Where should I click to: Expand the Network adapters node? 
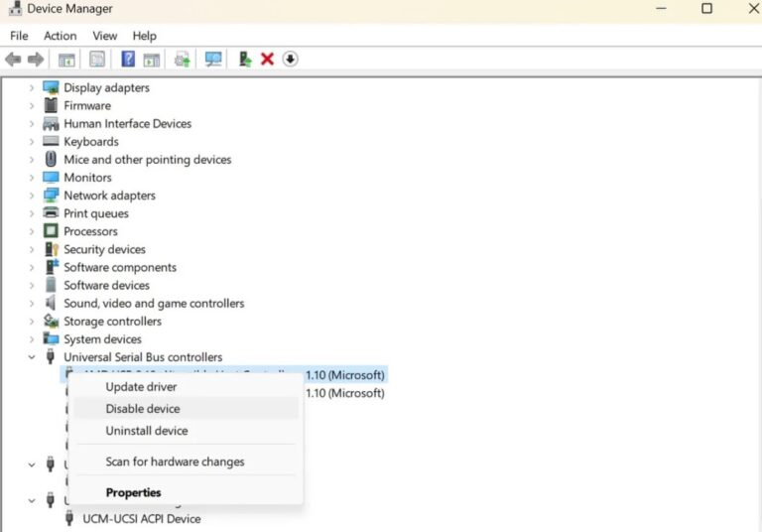(32, 196)
